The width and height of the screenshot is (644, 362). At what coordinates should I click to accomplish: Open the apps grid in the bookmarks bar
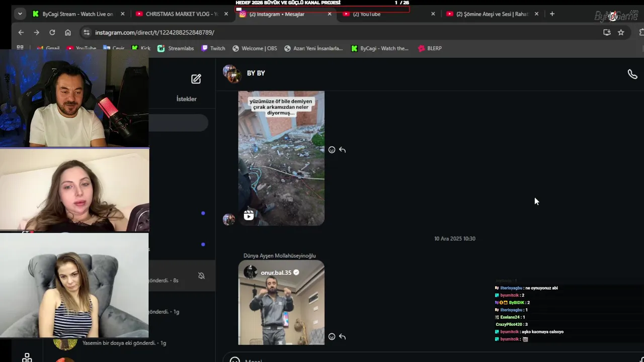[20, 48]
